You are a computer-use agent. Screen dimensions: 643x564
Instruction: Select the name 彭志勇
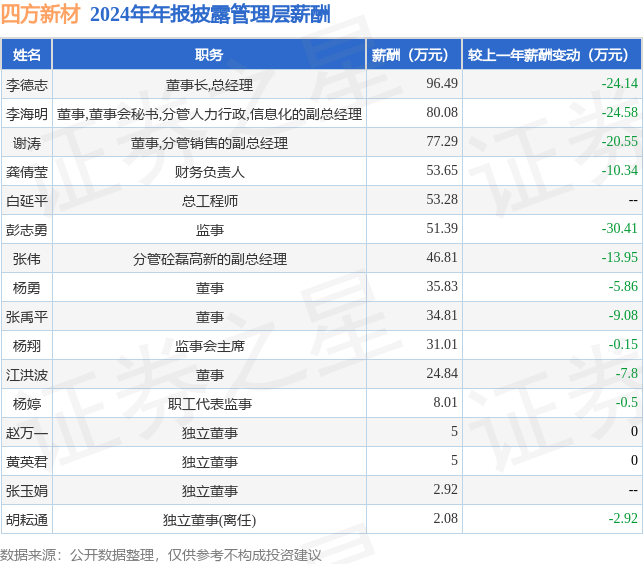pos(27,230)
